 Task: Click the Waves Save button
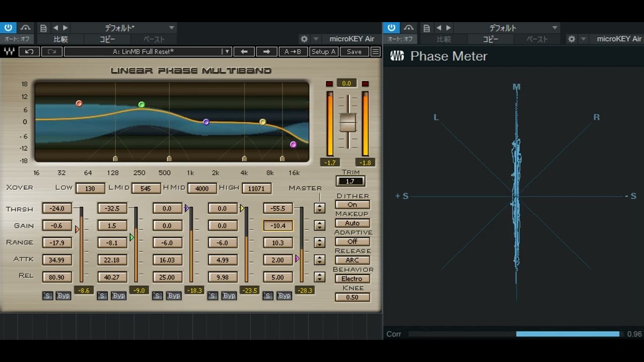pyautogui.click(x=354, y=51)
